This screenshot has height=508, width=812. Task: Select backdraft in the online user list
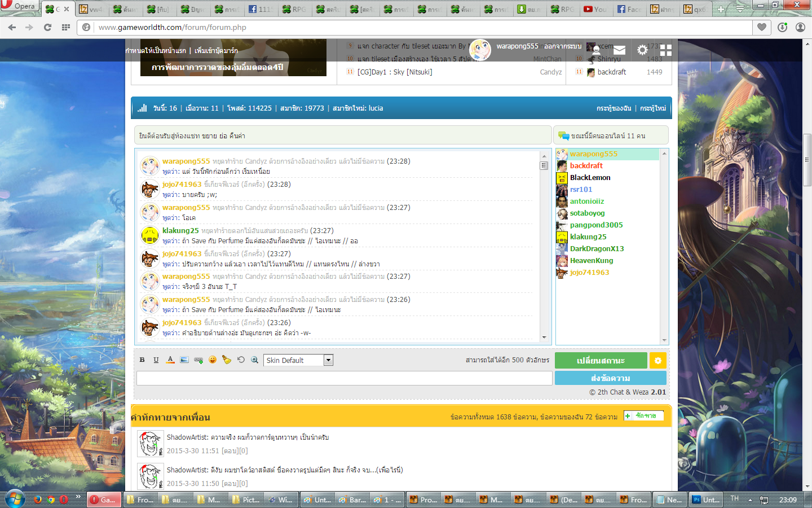pos(586,165)
